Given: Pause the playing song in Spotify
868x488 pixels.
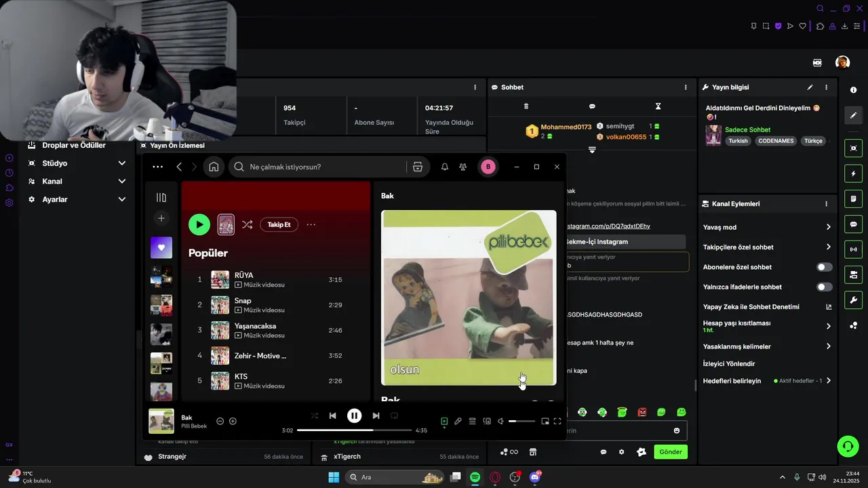Looking at the screenshot, I should (354, 415).
